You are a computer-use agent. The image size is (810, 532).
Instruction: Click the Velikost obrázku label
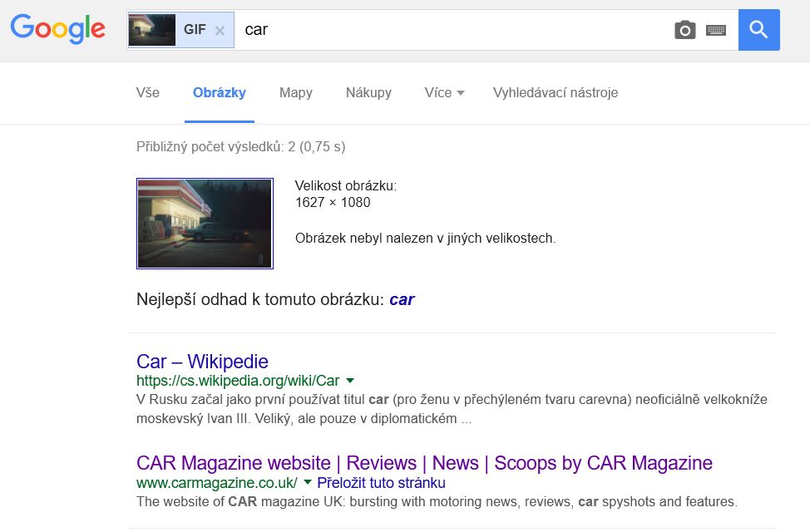pos(346,186)
